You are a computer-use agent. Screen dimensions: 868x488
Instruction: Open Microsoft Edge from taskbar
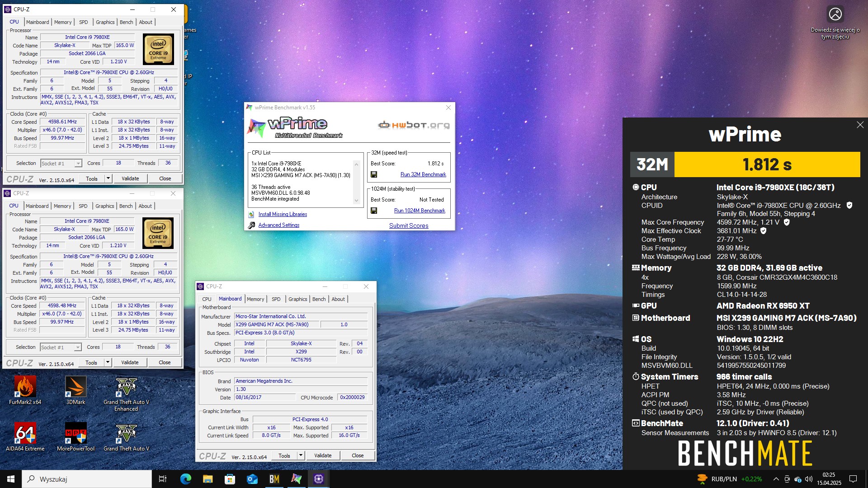tap(185, 479)
